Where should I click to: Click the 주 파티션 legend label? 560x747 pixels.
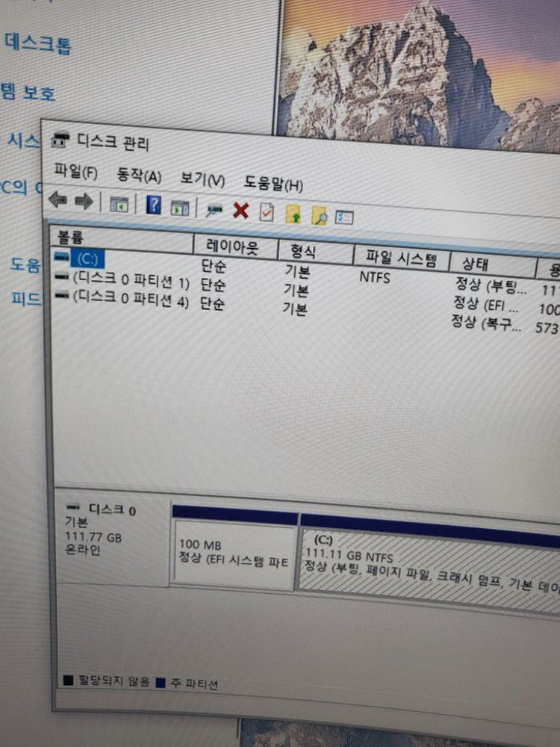(194, 684)
